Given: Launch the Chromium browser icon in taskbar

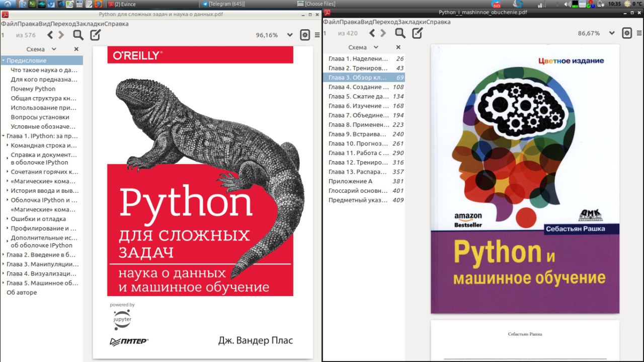Looking at the screenshot, I should [x=51, y=4].
